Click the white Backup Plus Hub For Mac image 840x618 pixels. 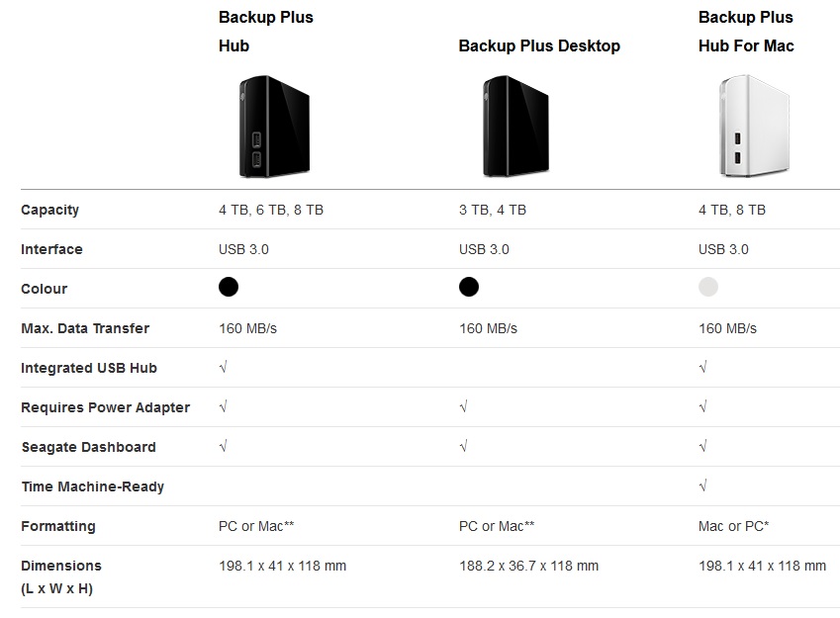click(x=754, y=127)
